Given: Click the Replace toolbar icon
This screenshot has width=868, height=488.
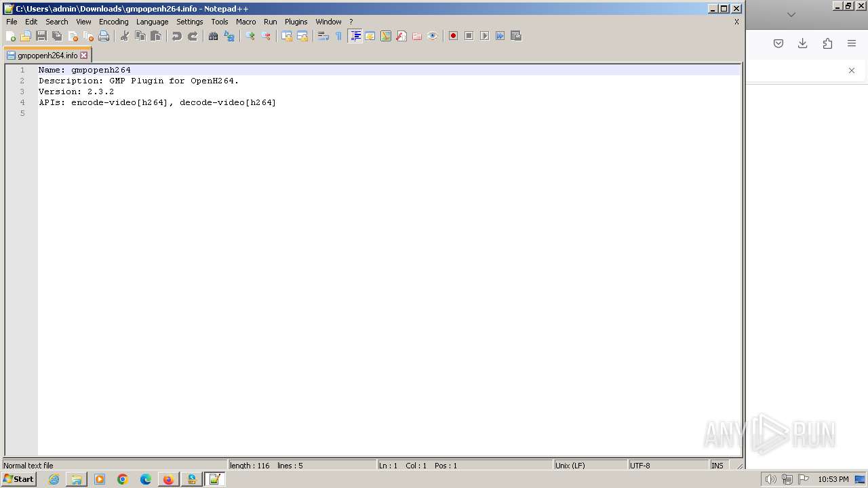Looking at the screenshot, I should (x=229, y=36).
